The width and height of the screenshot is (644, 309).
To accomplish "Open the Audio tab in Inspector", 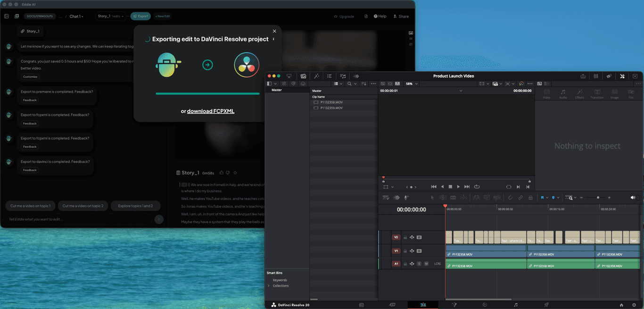I will tap(563, 94).
